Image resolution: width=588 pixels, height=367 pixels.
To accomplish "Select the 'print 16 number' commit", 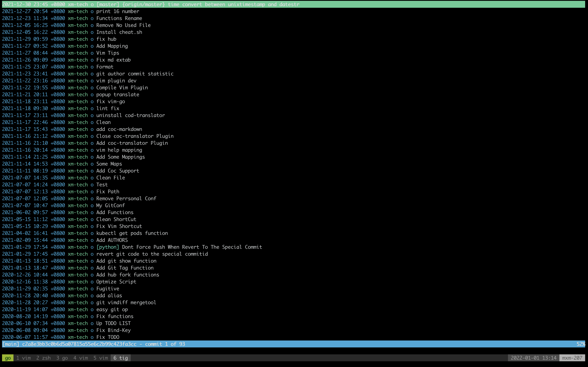I will [118, 11].
